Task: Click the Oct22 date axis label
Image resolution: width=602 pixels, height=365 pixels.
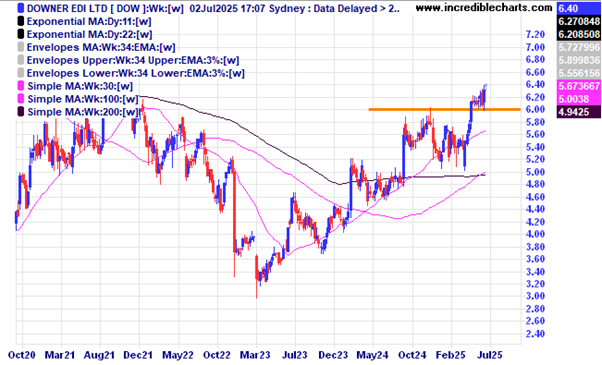Action: (x=217, y=355)
